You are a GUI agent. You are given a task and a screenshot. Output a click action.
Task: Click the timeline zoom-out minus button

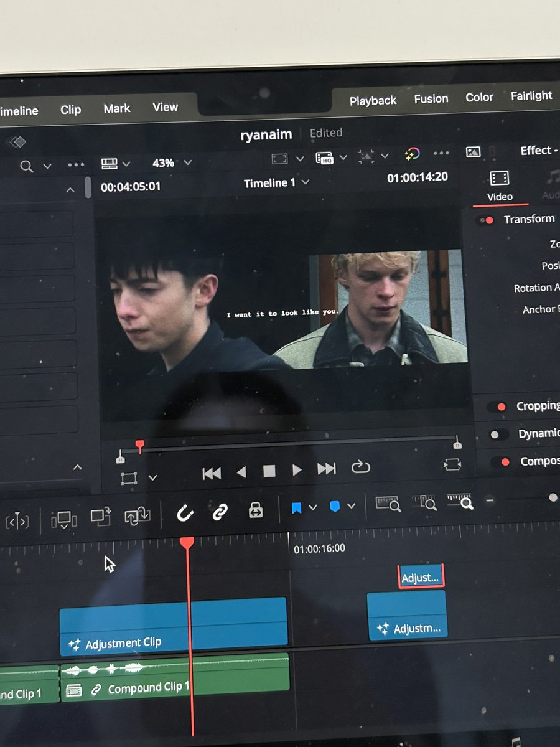pyautogui.click(x=490, y=500)
